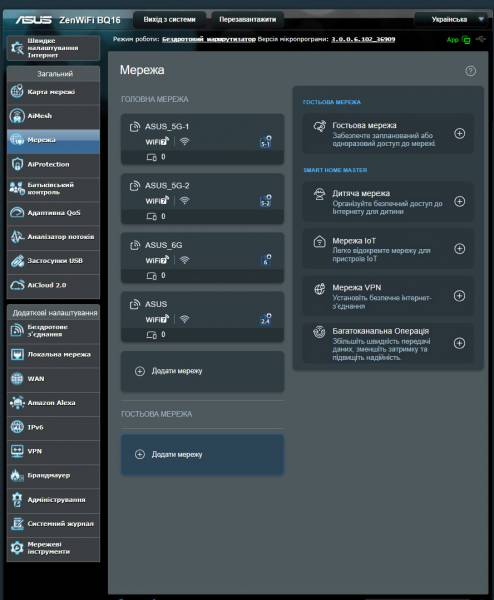The width and height of the screenshot is (494, 600).
Task: Click Аналізатор потоків icon
Action: click(x=17, y=236)
